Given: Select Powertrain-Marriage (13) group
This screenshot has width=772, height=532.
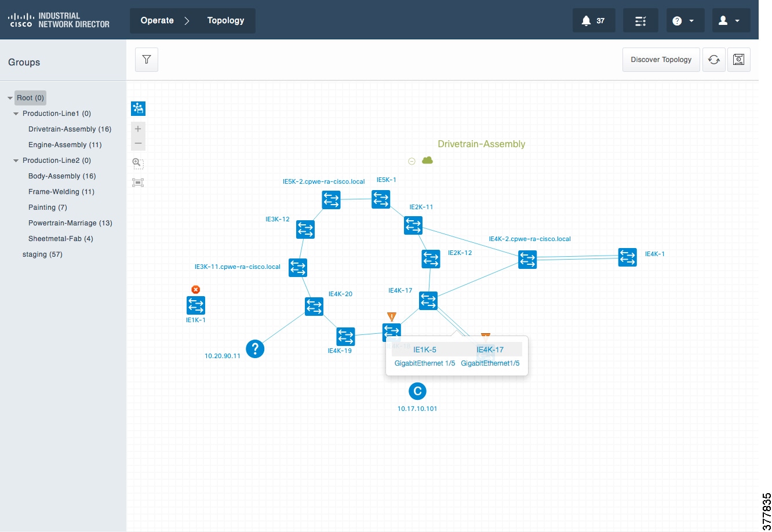Looking at the screenshot, I should 70,223.
